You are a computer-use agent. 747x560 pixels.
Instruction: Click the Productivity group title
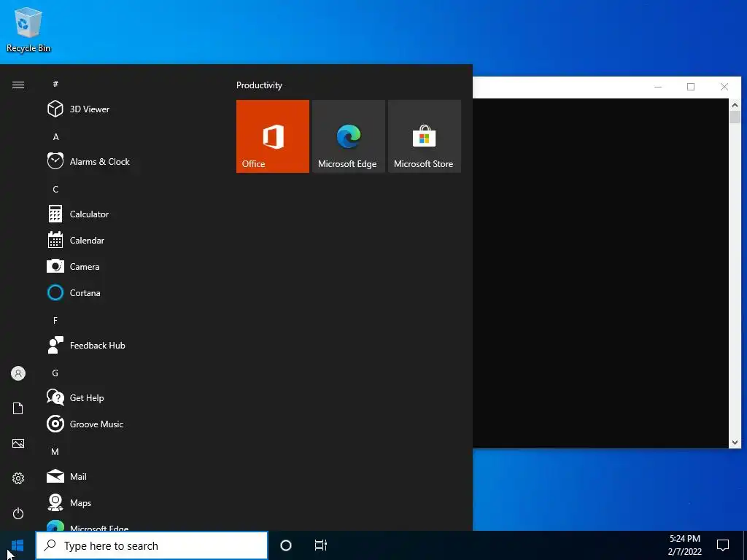pos(259,85)
